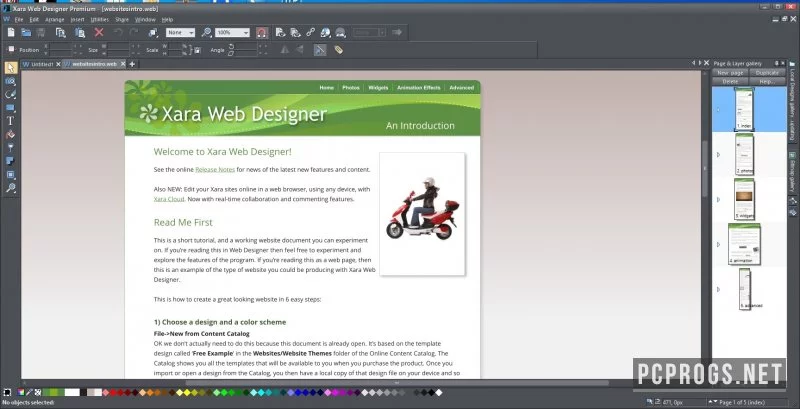Screen dimensions: 800x409
Task: Expand page 2 photos layers
Action: click(x=718, y=155)
